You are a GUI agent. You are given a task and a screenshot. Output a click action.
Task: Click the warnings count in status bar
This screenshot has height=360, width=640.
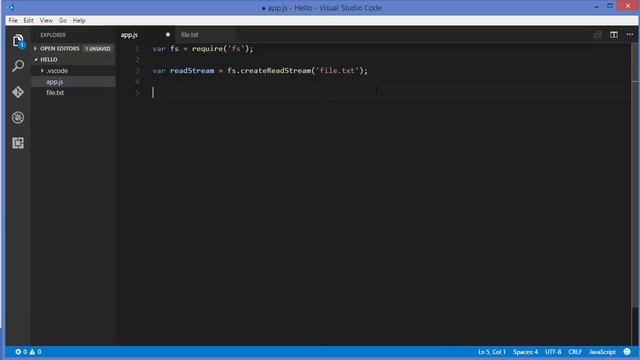(x=36, y=352)
